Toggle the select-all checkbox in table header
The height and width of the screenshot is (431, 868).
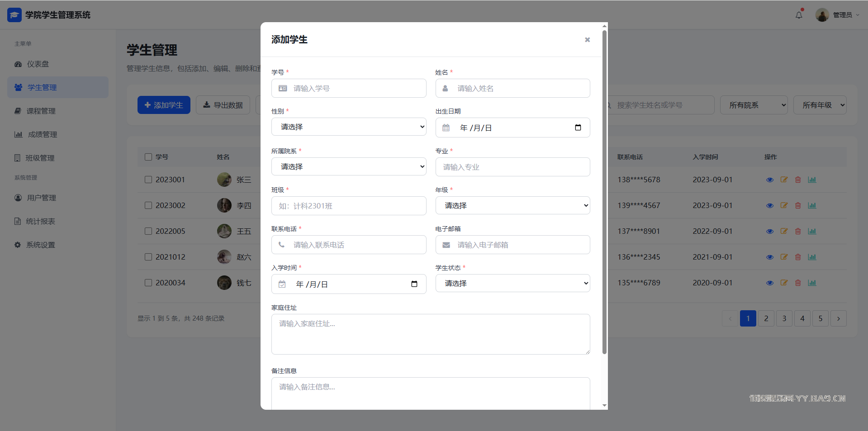[x=148, y=157]
